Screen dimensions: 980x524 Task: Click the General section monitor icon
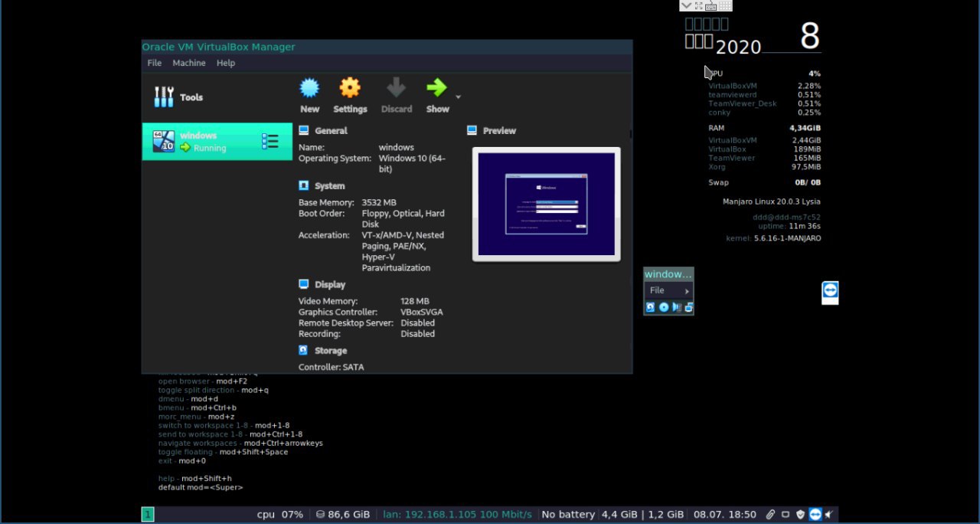coord(304,130)
